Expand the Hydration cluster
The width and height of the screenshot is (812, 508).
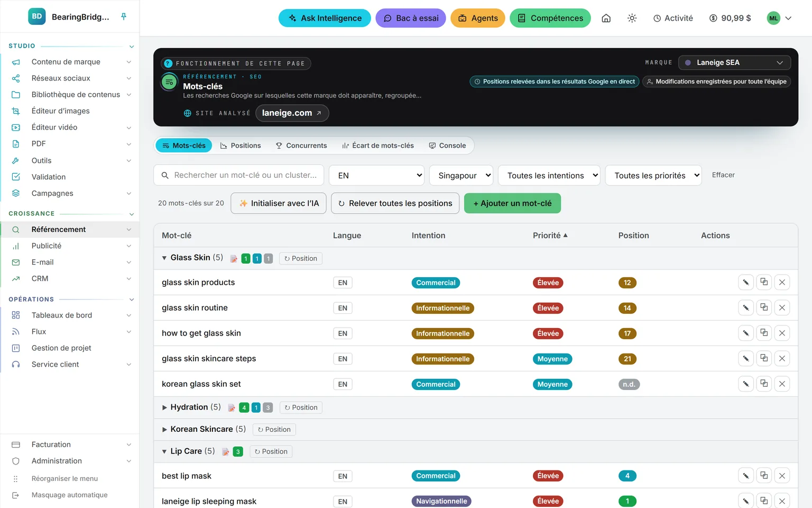(164, 407)
